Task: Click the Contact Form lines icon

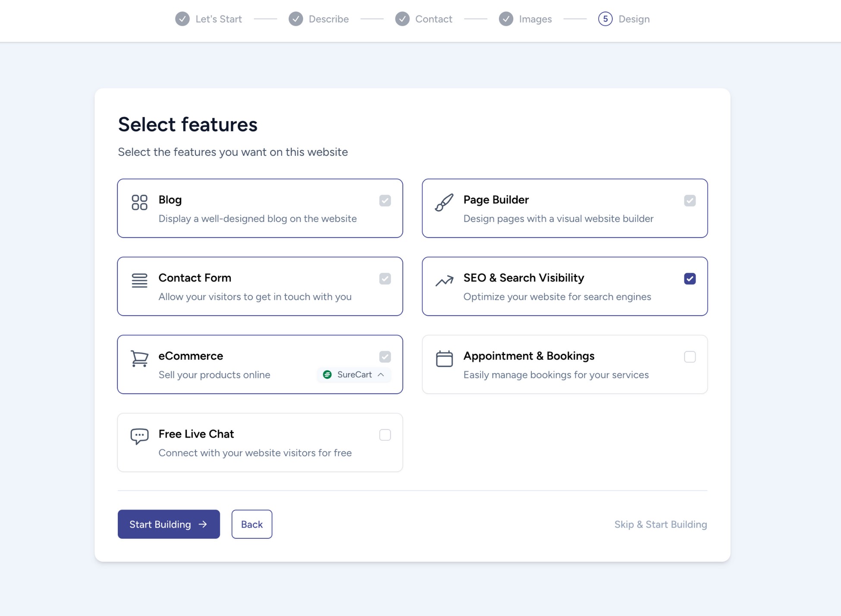Action: tap(139, 280)
